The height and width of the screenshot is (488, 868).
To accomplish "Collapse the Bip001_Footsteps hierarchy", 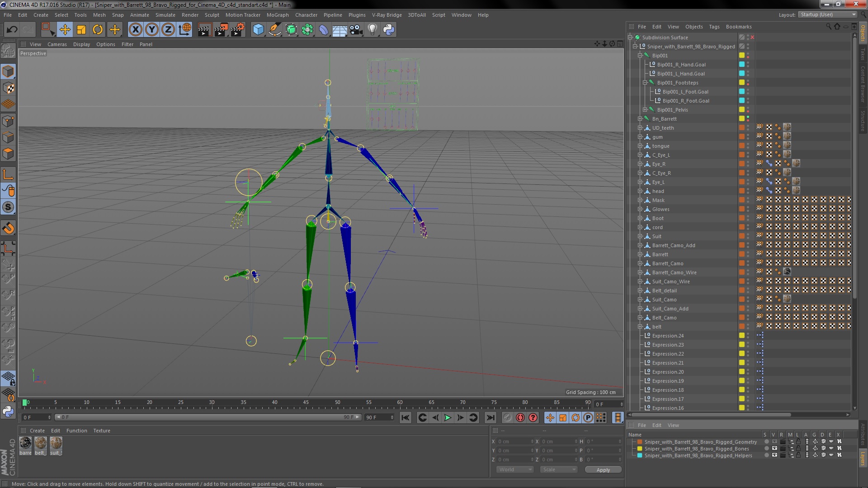I will point(645,83).
